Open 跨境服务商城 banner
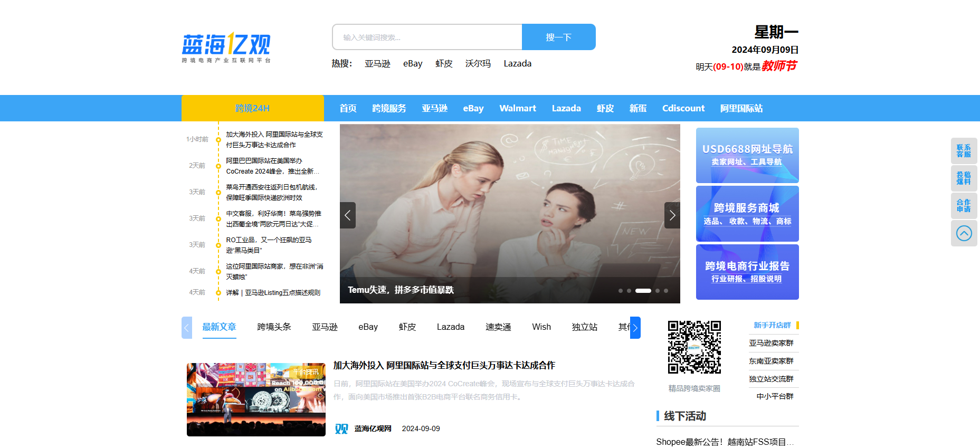Screen dimensions: 980x448 (747, 214)
